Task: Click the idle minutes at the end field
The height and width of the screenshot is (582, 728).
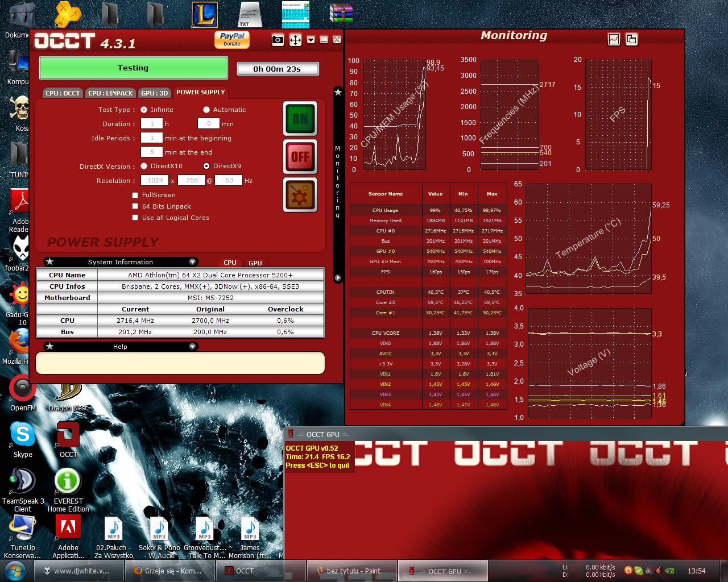Action: (152, 152)
